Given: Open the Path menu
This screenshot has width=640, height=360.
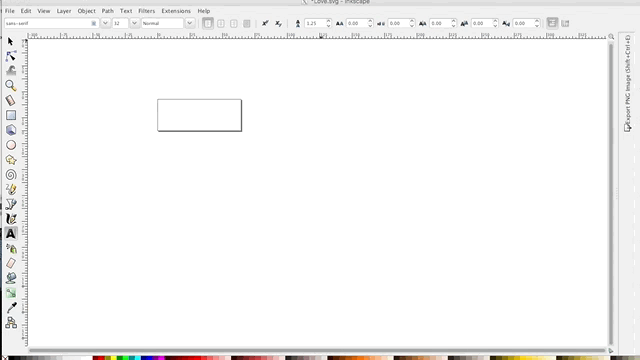Looking at the screenshot, I should pyautogui.click(x=108, y=11).
